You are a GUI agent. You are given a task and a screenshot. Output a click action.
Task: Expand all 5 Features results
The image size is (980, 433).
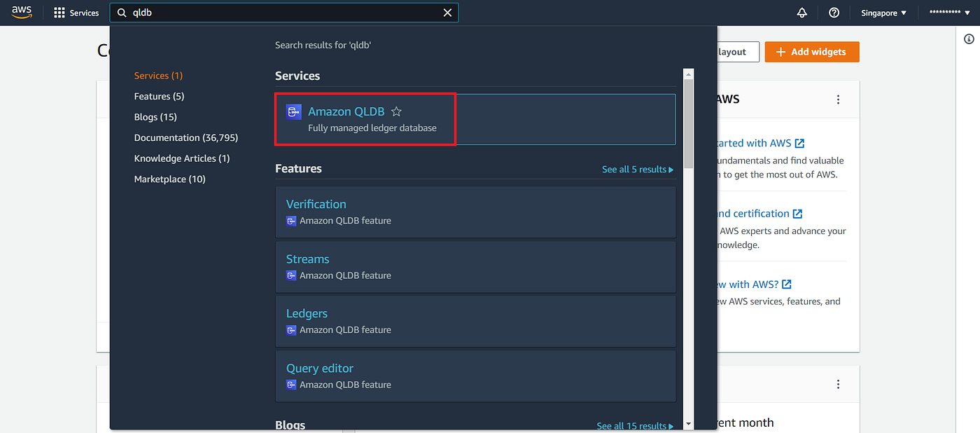(637, 169)
